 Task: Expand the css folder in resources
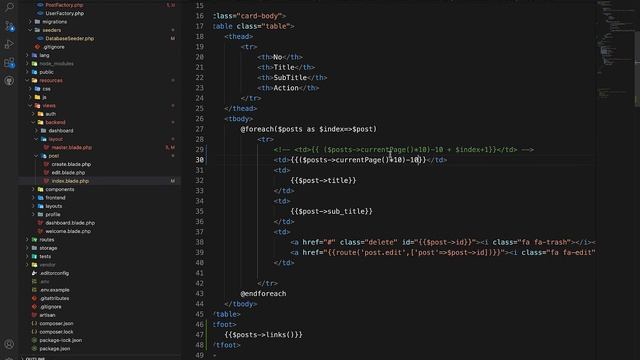tap(30, 89)
